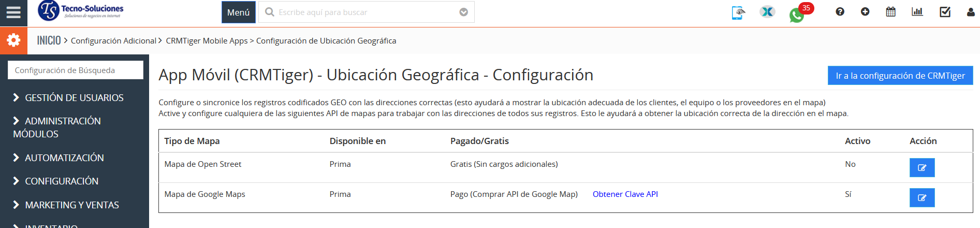Open the CRMTiger mobile app icon
Viewport: 980px width, 228px height.
click(738, 12)
